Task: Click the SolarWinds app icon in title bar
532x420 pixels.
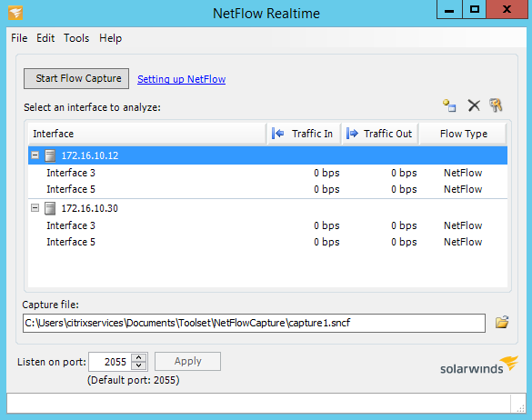Action: (x=15, y=13)
